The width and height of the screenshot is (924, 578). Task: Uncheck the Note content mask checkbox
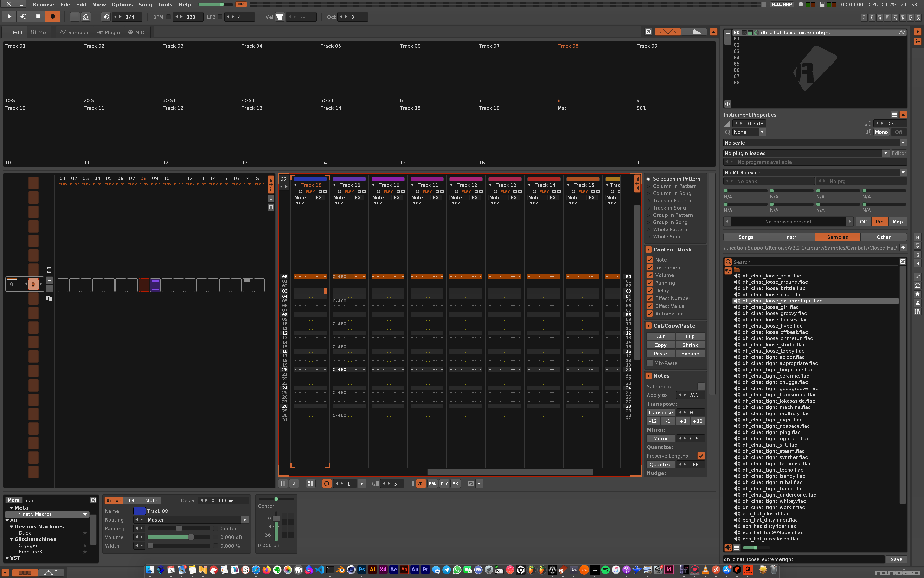(649, 260)
